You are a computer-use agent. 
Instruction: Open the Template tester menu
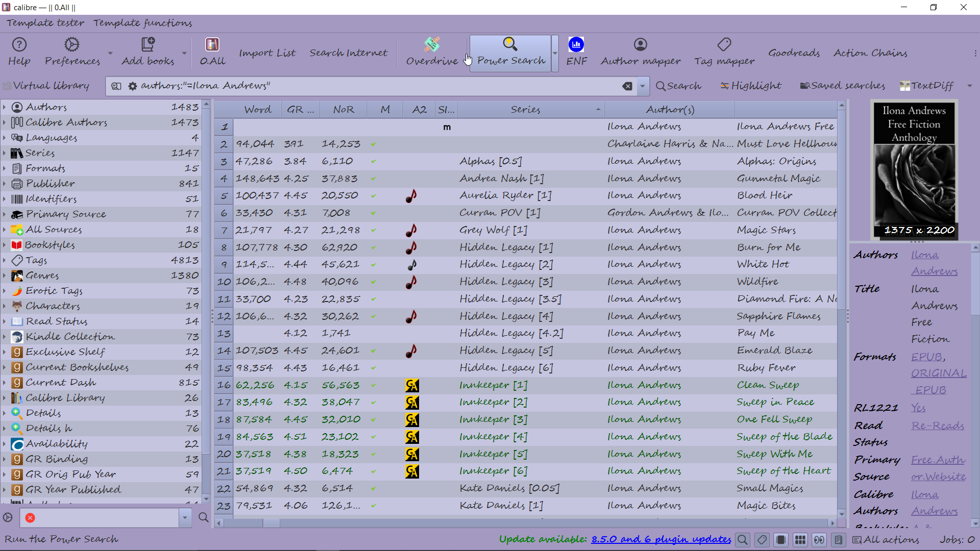45,23
